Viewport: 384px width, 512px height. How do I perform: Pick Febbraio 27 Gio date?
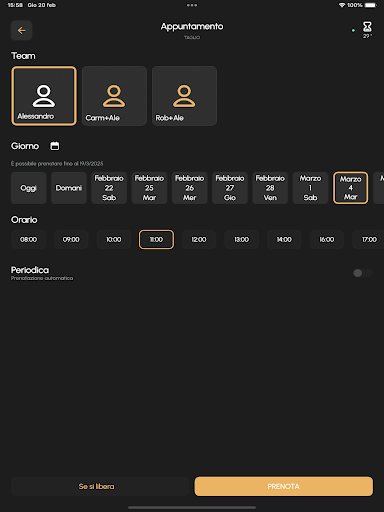(230, 188)
